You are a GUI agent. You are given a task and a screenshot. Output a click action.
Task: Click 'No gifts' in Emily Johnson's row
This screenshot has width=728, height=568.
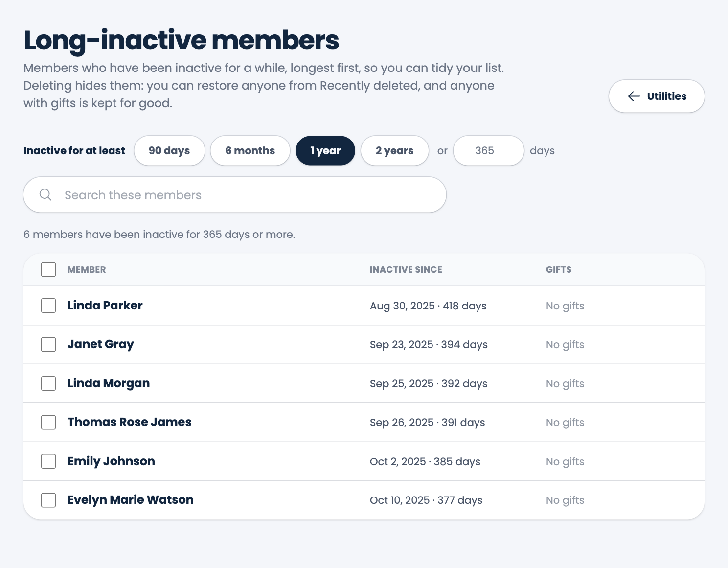pyautogui.click(x=565, y=462)
